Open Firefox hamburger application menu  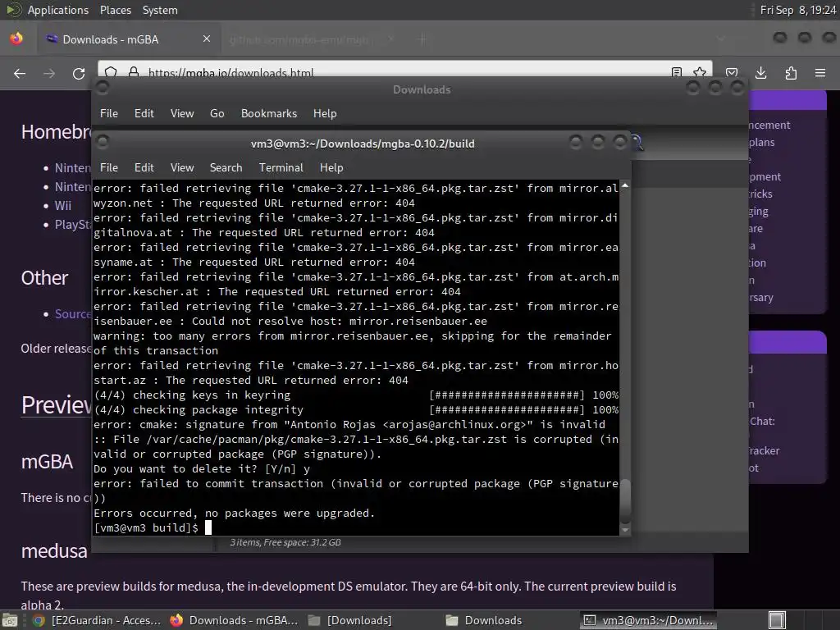click(x=820, y=73)
